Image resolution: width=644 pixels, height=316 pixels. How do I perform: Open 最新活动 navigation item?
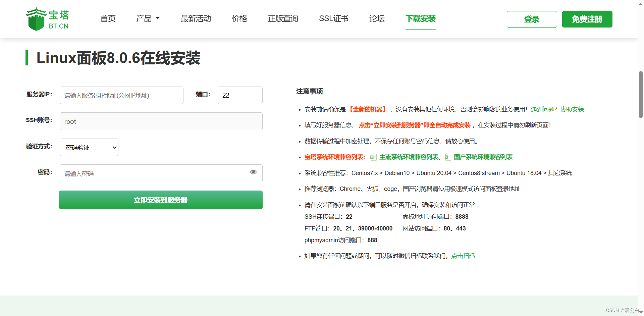click(196, 18)
